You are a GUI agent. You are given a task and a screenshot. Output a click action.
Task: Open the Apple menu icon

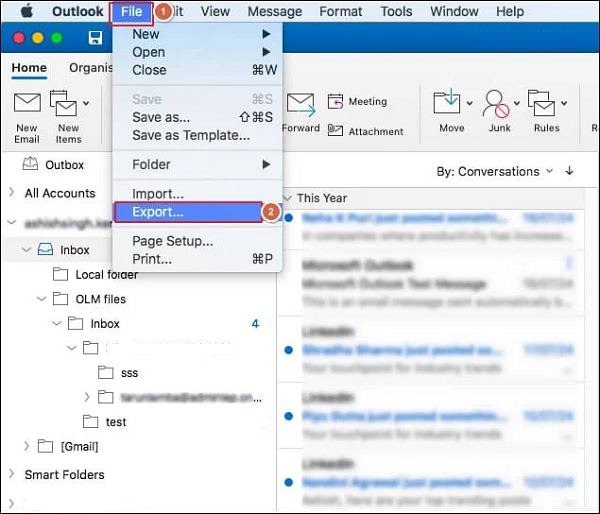(x=27, y=11)
